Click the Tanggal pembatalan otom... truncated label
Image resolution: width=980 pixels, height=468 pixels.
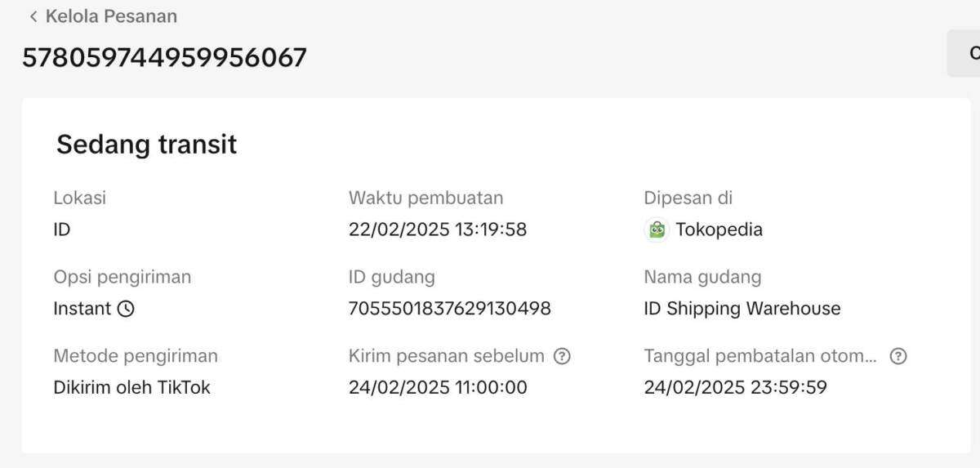(761, 356)
